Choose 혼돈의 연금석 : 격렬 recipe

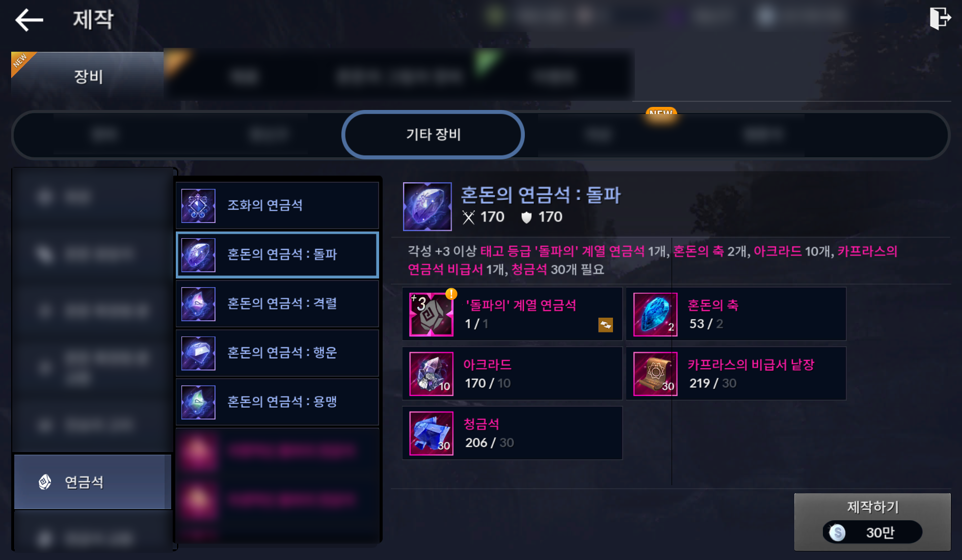click(277, 303)
